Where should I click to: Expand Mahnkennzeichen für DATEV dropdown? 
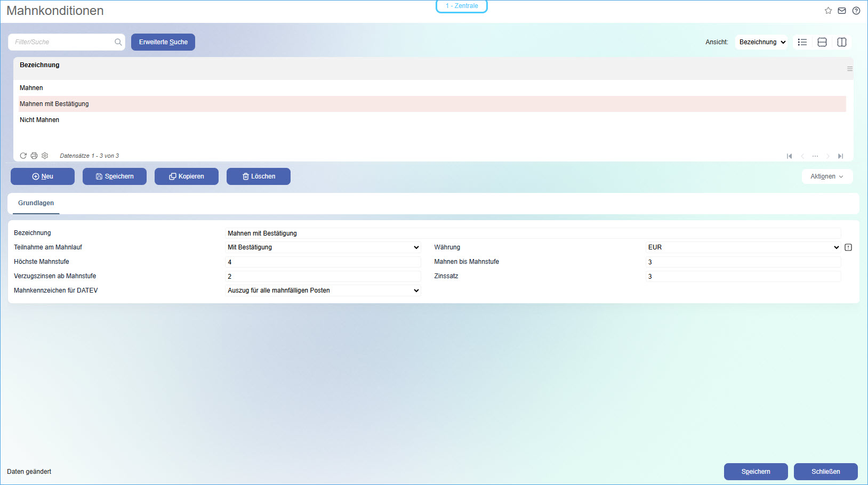pyautogui.click(x=324, y=290)
